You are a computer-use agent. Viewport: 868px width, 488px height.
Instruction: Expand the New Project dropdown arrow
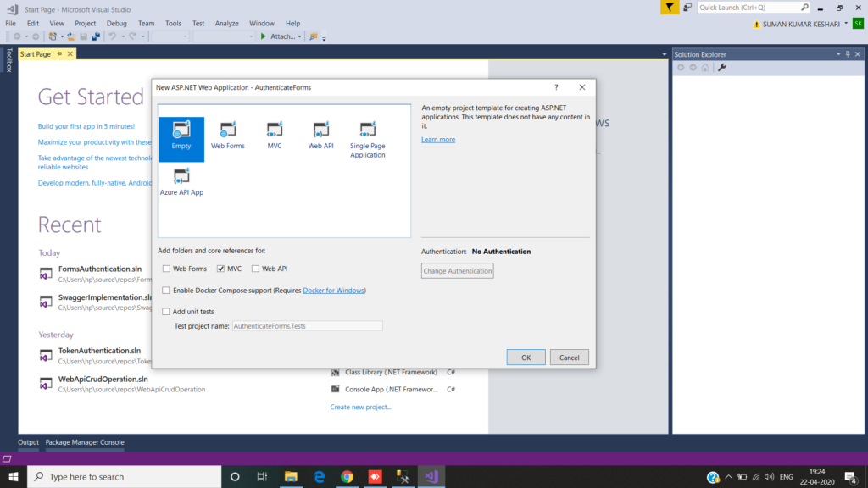coord(61,36)
